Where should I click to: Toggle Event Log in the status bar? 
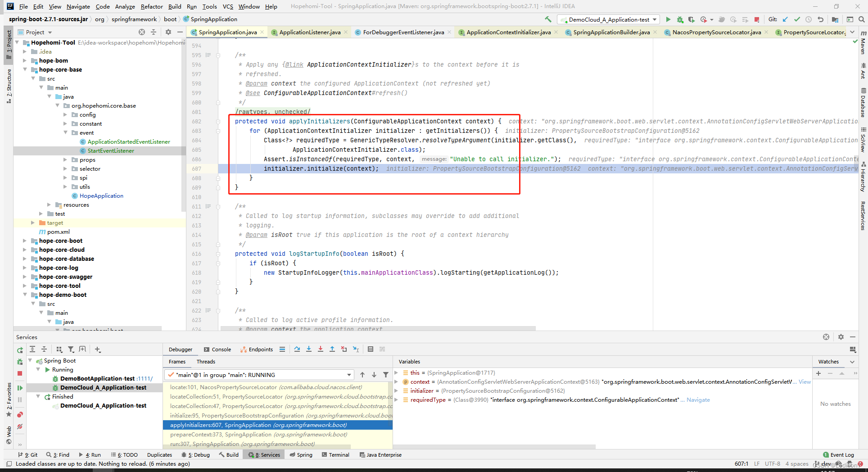(x=838, y=455)
